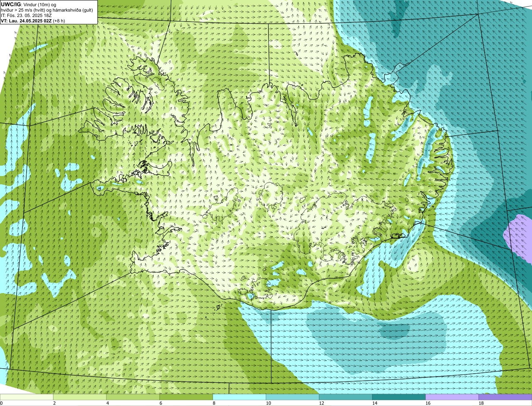Click the legend scale label "10"
Screen dimensions: 532x406
268,403
